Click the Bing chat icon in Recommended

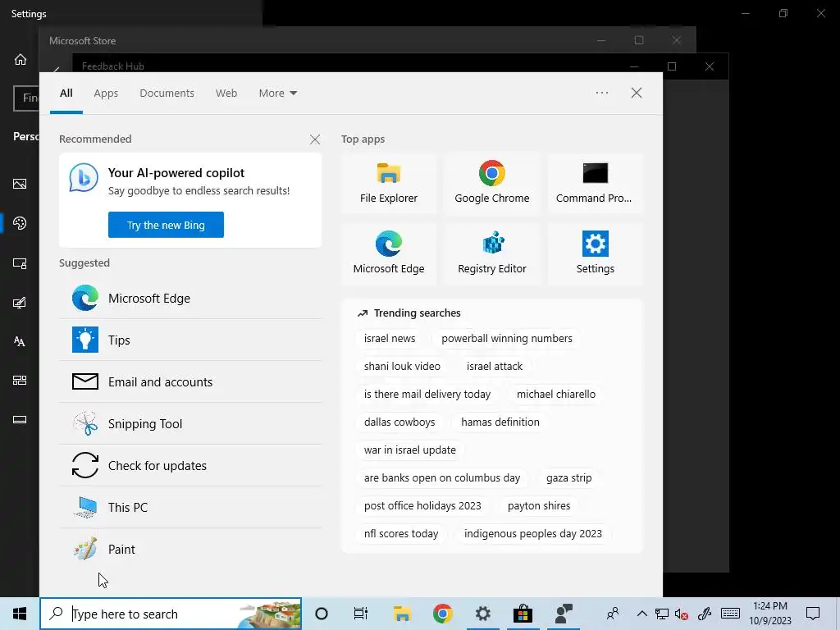pyautogui.click(x=84, y=178)
